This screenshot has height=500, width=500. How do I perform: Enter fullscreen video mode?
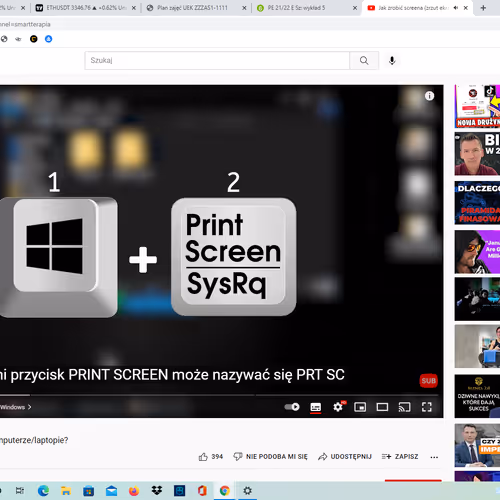pyautogui.click(x=427, y=407)
